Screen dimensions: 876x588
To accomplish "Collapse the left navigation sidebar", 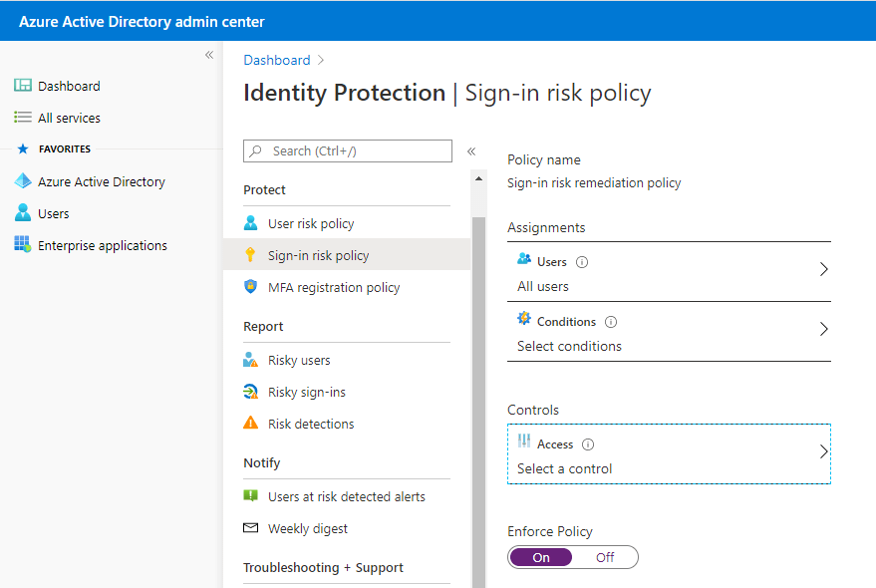I will (x=209, y=55).
